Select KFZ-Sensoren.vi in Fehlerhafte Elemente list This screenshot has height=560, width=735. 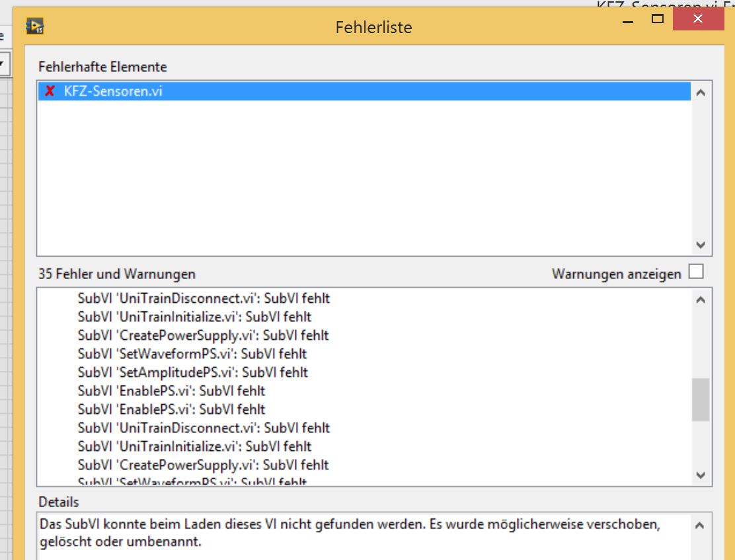[x=113, y=91]
